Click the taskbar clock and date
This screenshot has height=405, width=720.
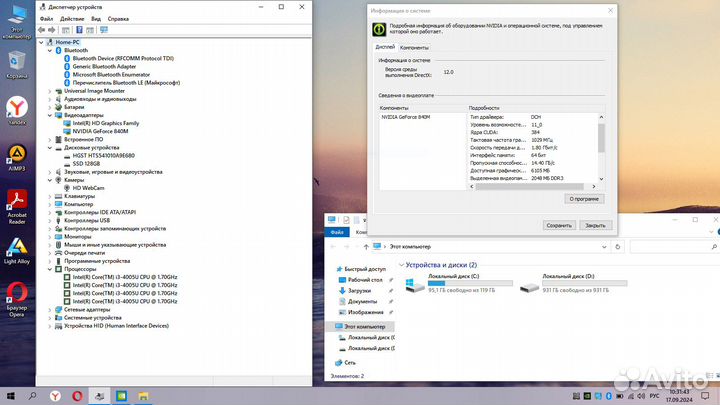[x=680, y=396]
